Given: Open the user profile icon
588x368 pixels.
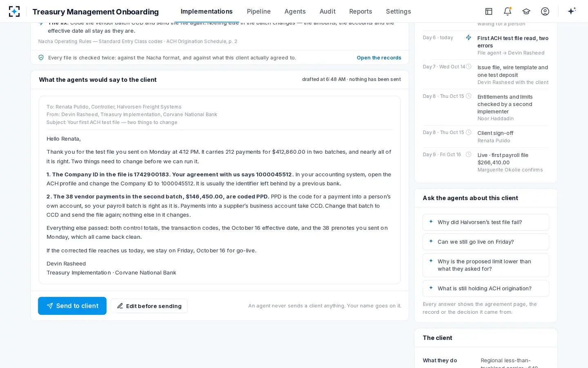Looking at the screenshot, I should tap(545, 11).
